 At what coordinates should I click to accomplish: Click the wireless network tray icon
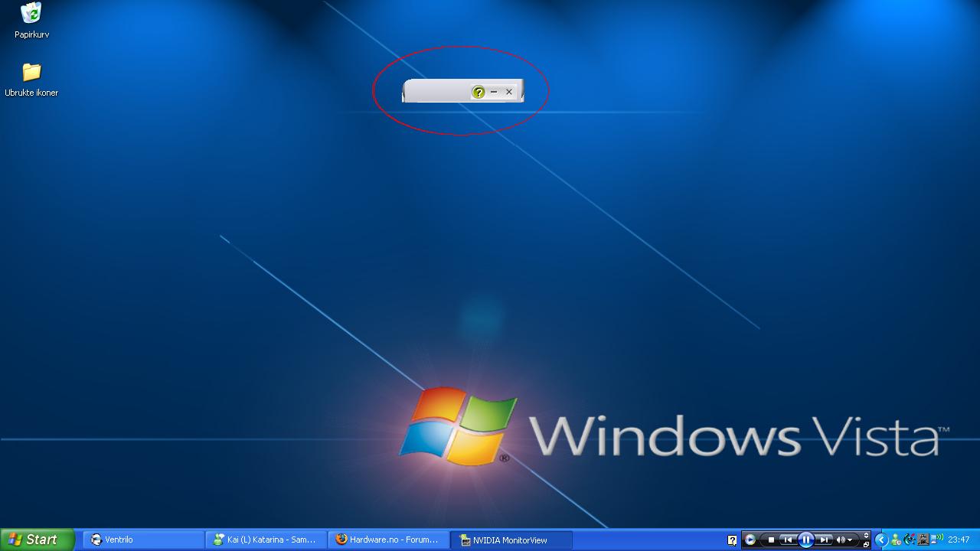click(937, 539)
